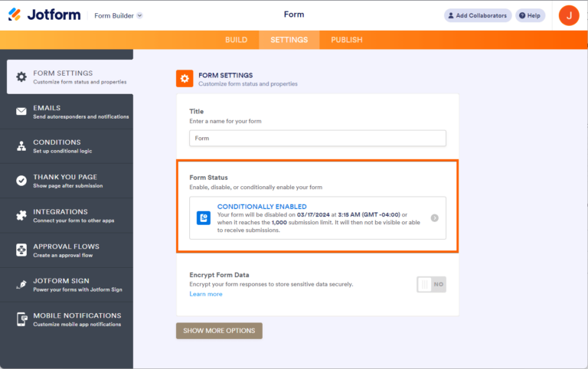588x369 pixels.
Task: Click the Help button
Action: coord(530,15)
